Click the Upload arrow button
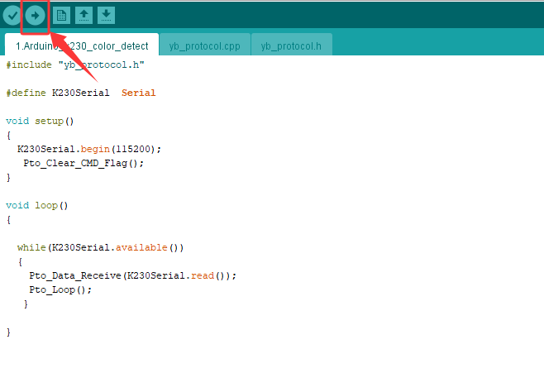This screenshot has height=392, width=544. click(35, 16)
